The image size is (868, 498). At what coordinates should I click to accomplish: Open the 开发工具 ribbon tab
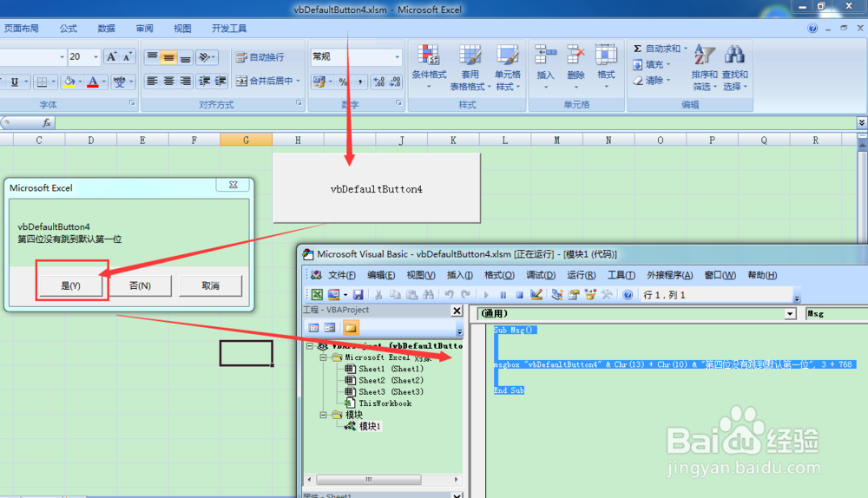229,29
